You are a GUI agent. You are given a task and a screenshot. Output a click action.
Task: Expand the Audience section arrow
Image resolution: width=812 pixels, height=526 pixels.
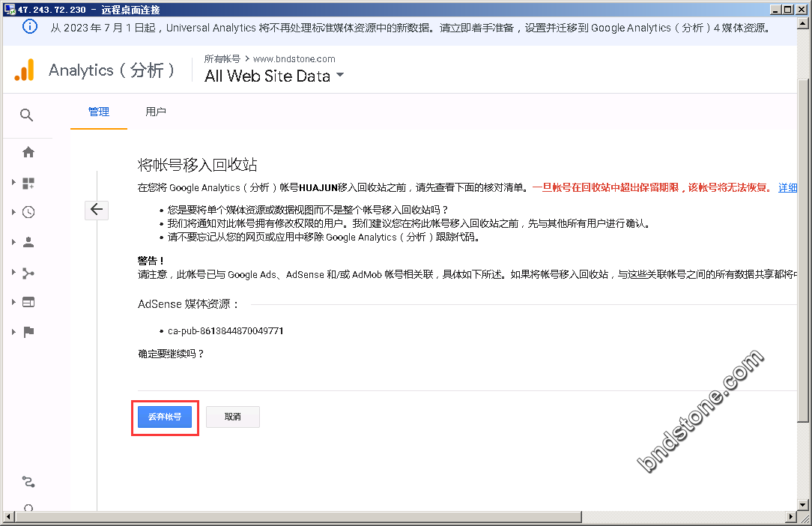(13, 241)
